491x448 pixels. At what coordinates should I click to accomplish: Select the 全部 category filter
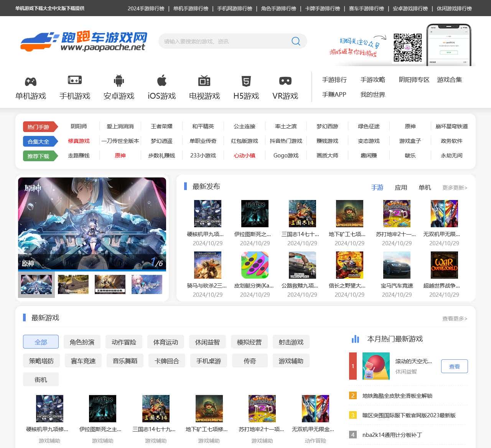click(x=41, y=342)
